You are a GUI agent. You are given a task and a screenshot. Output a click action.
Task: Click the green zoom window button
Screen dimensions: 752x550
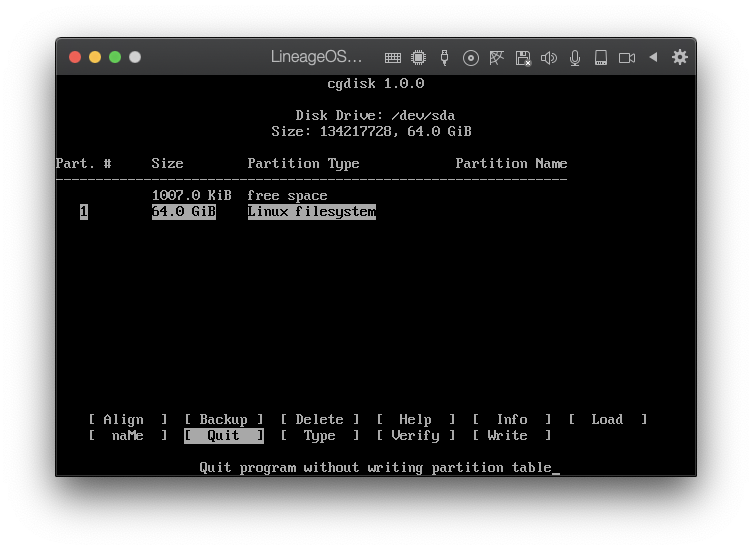[x=115, y=57]
